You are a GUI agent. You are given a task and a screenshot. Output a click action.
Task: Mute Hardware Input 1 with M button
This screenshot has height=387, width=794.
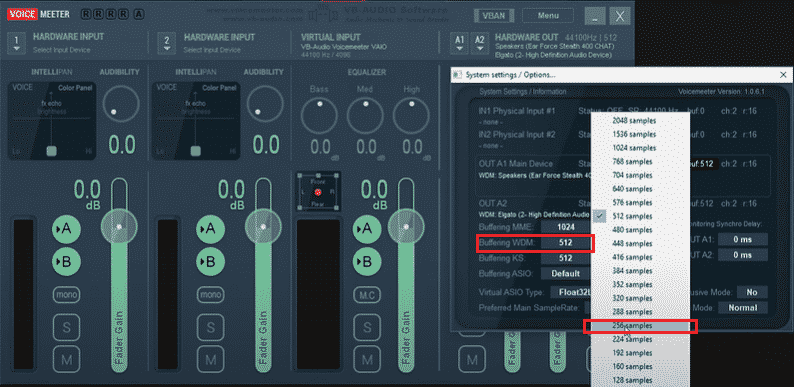pyautogui.click(x=66, y=360)
